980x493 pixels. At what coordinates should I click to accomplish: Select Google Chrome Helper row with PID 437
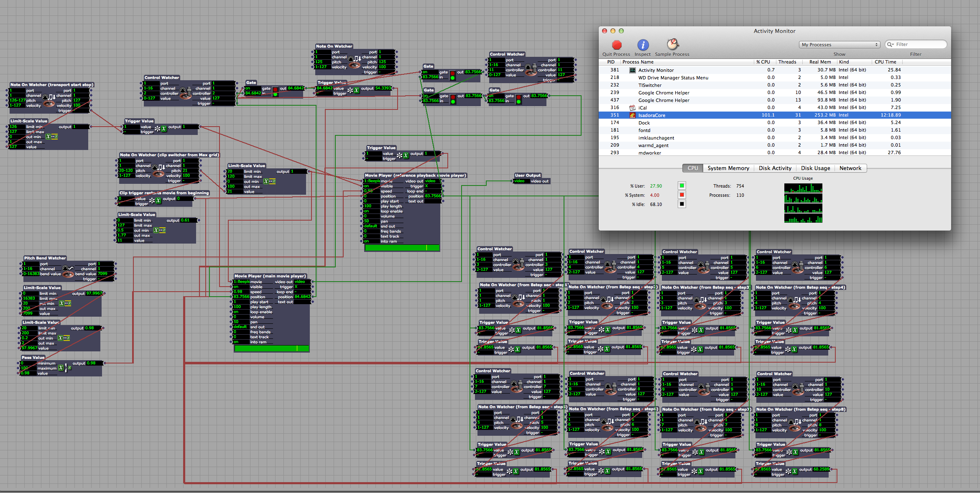click(x=774, y=100)
